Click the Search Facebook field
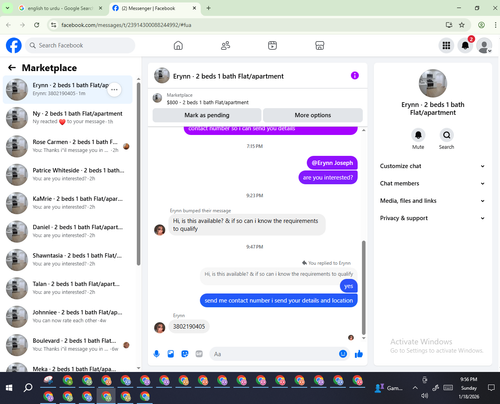500x404 pixels. (x=80, y=45)
